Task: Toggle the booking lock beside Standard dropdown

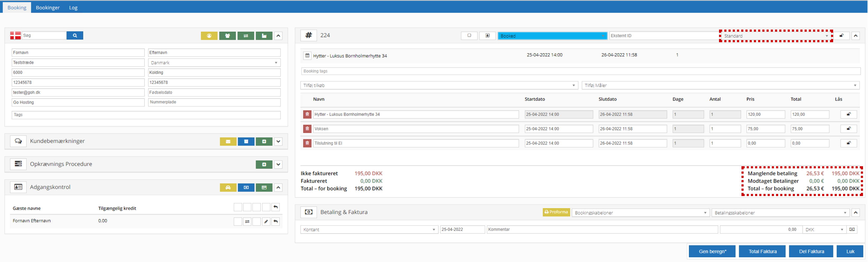Action: 841,36
